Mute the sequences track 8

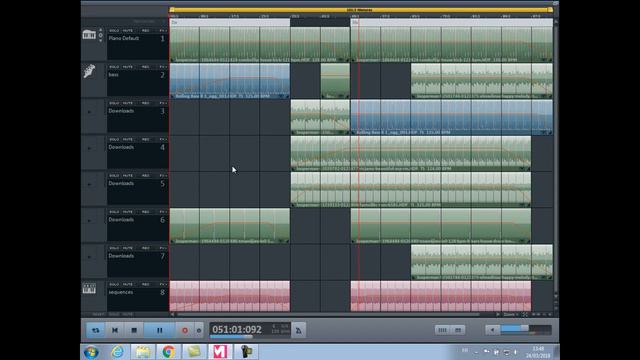tap(128, 284)
